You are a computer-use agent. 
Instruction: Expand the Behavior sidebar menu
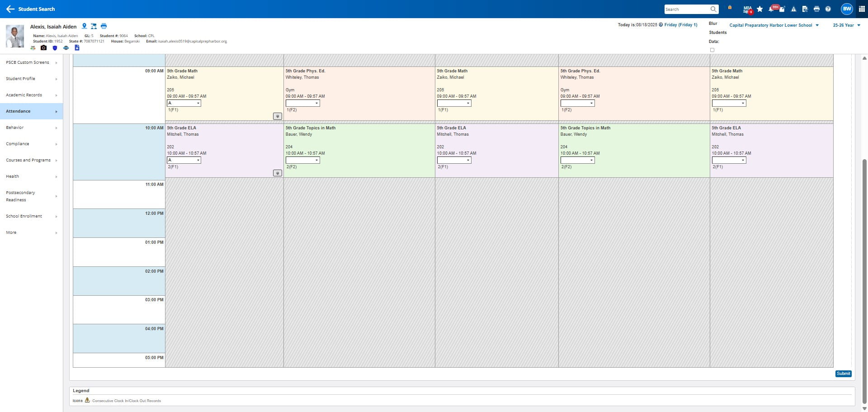click(31, 128)
